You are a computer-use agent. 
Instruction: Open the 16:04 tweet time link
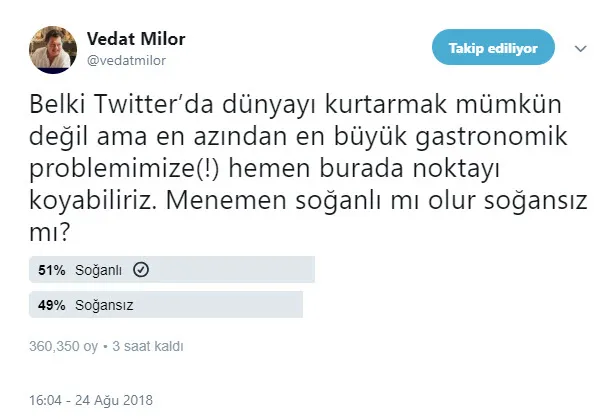(x=48, y=399)
